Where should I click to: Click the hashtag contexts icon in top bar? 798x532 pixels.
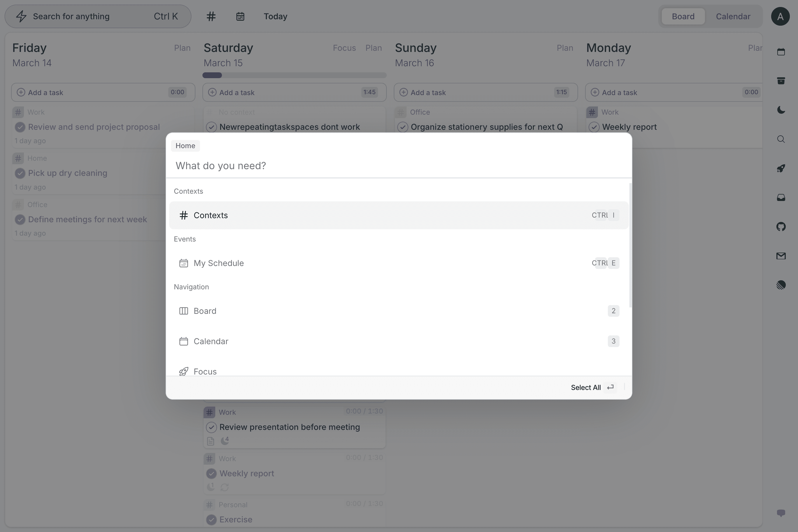[211, 16]
